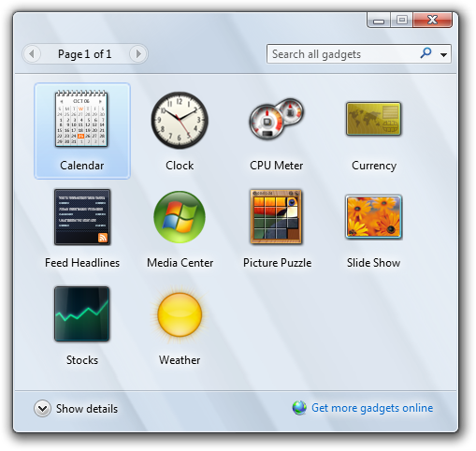Expand Show details with the chevron button
Image resolution: width=476 pixels, height=451 pixels.
pos(42,409)
